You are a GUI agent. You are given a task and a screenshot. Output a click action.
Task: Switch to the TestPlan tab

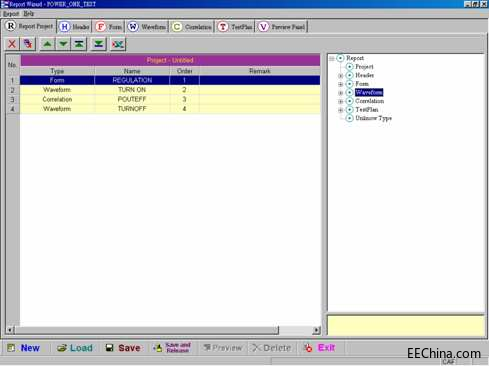[235, 27]
